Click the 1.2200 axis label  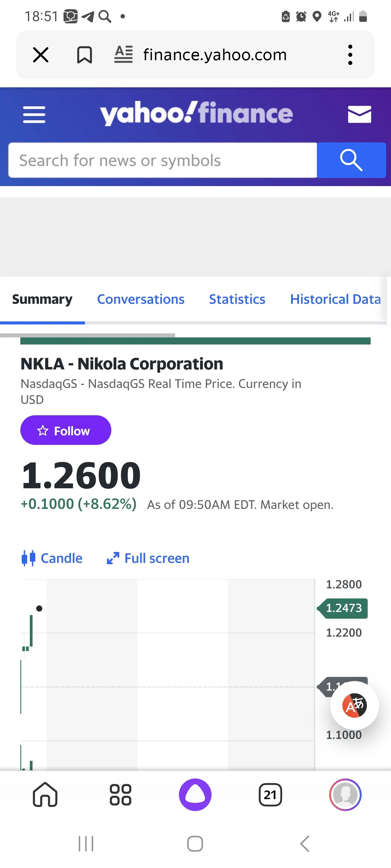tap(344, 633)
